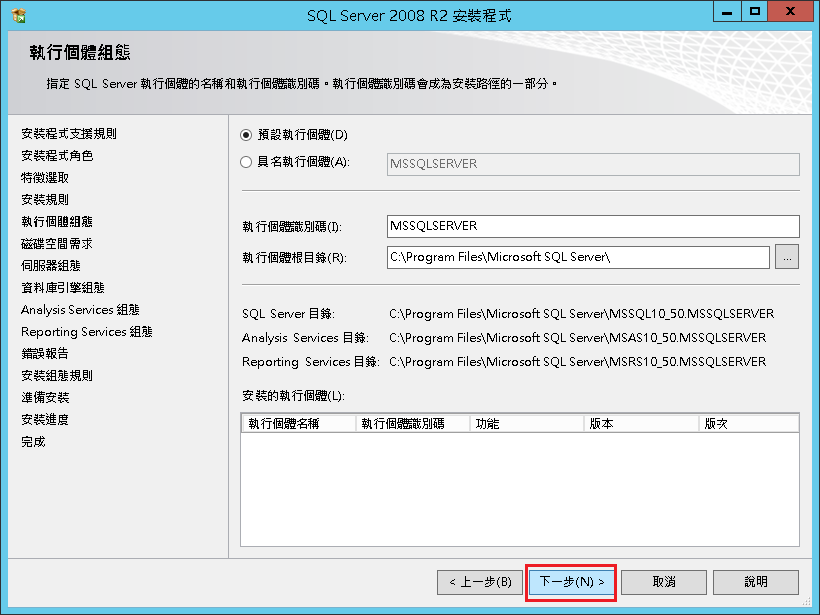Select 準備安裝 step in sidebar

(x=45, y=397)
